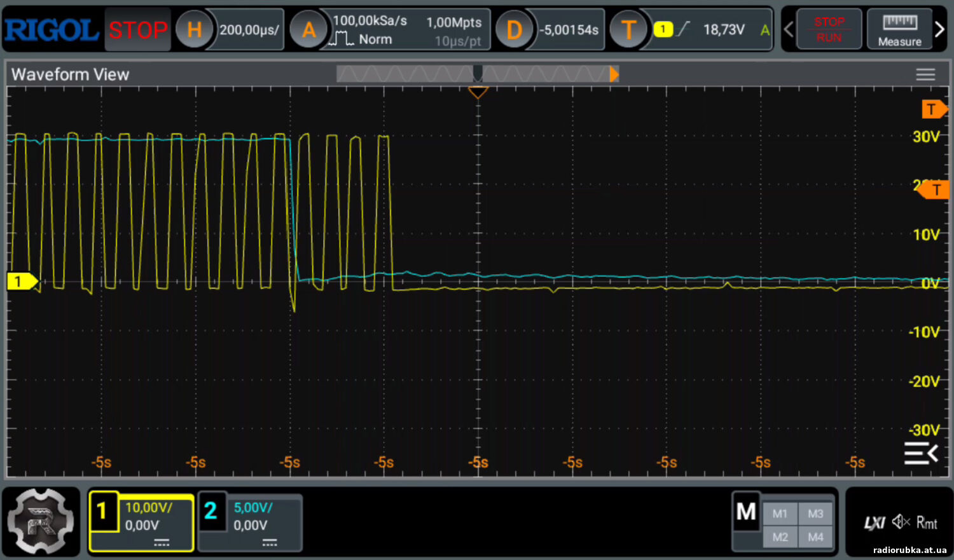The image size is (954, 560).
Task: Open the Waveform View hamburger menu
Action: coord(925,75)
